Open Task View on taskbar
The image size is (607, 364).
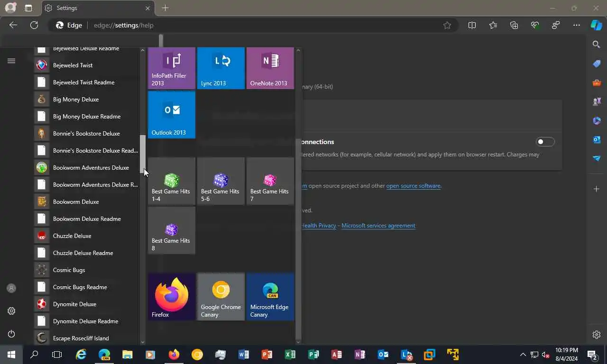click(57, 355)
